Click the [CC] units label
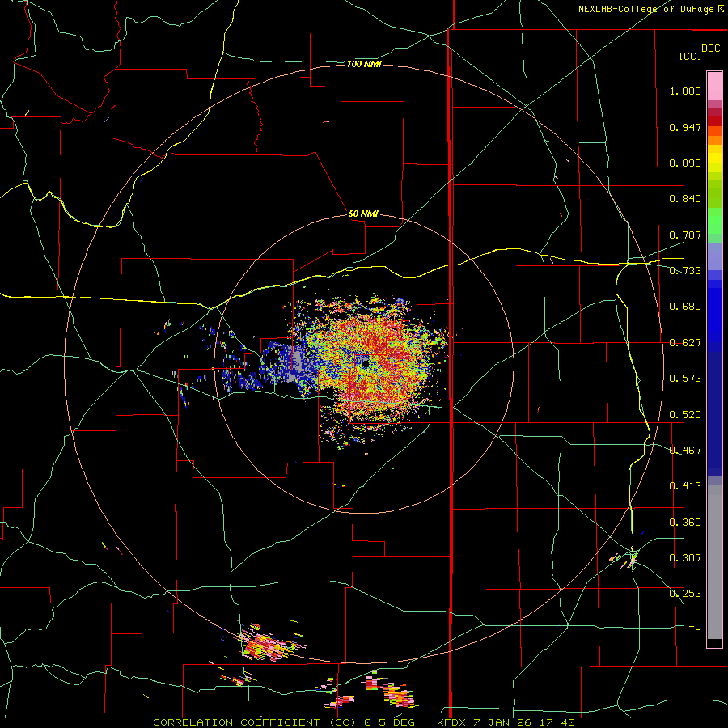 coord(691,56)
